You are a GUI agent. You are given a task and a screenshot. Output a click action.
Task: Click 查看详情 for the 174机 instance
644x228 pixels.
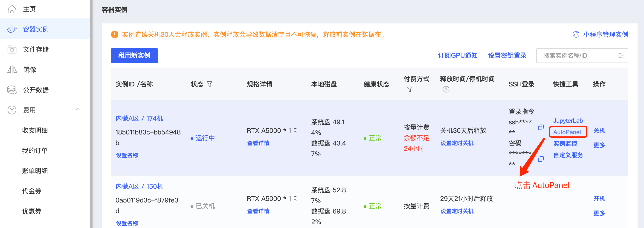click(258, 143)
